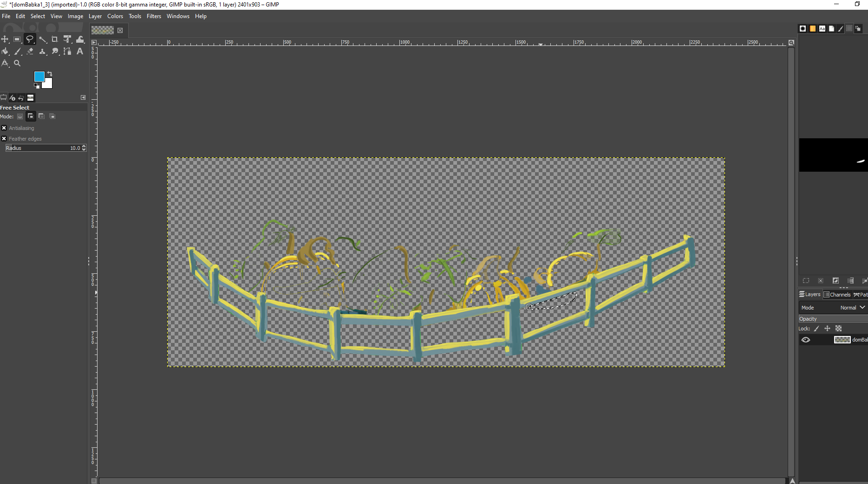Select the Text tool
868x484 pixels.
[x=80, y=52]
